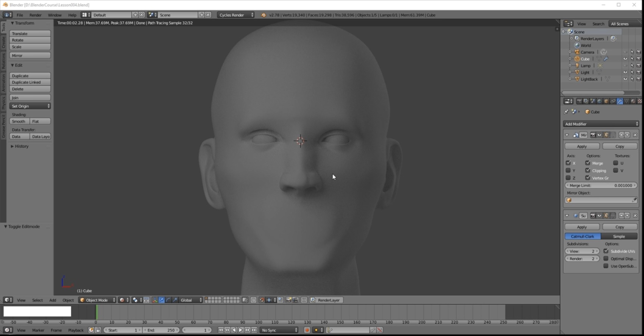Play the animation forward

(240, 330)
